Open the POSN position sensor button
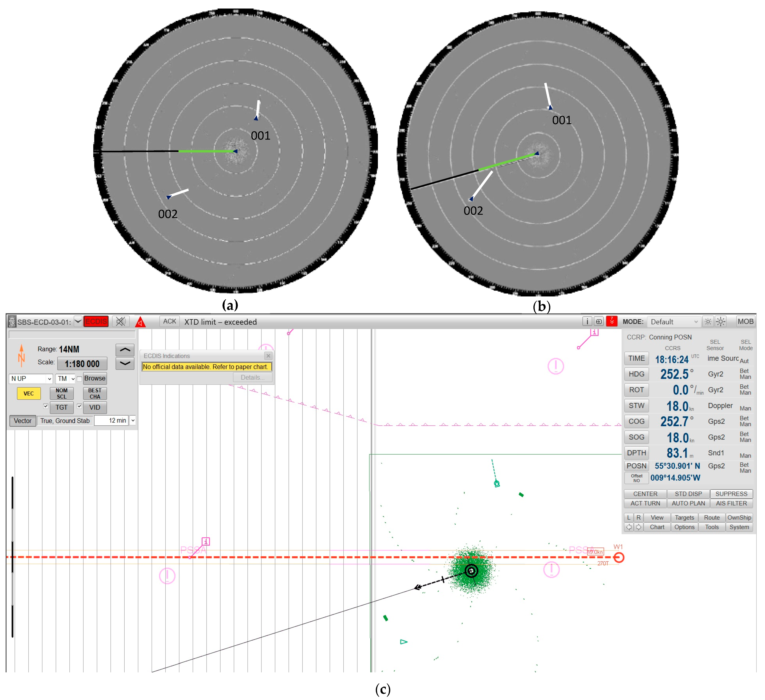 click(x=636, y=466)
